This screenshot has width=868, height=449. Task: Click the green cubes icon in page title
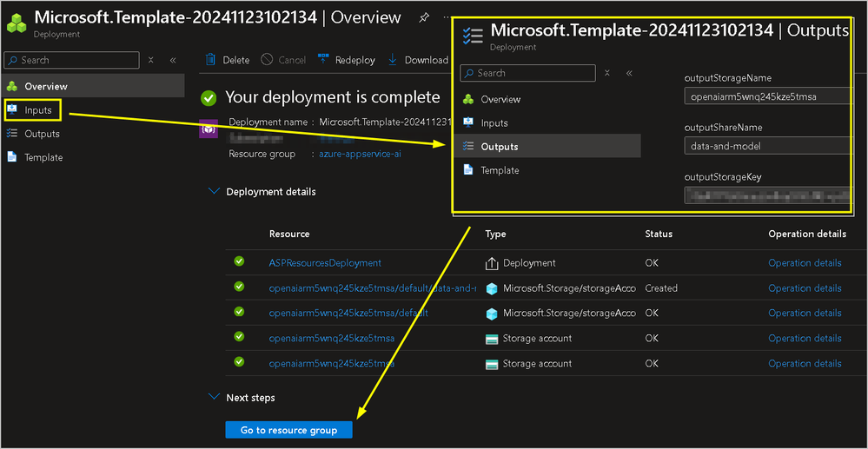tap(17, 23)
